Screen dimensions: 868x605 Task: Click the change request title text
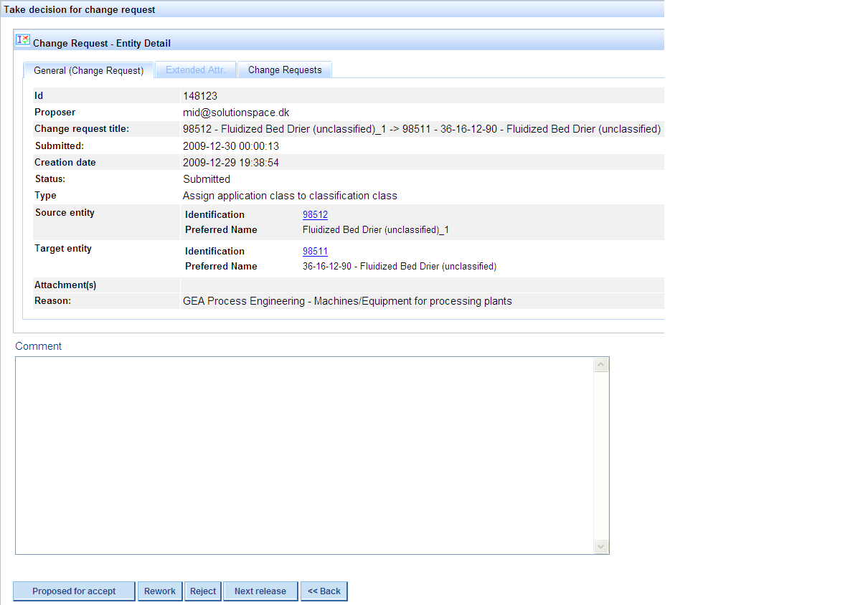coord(421,129)
